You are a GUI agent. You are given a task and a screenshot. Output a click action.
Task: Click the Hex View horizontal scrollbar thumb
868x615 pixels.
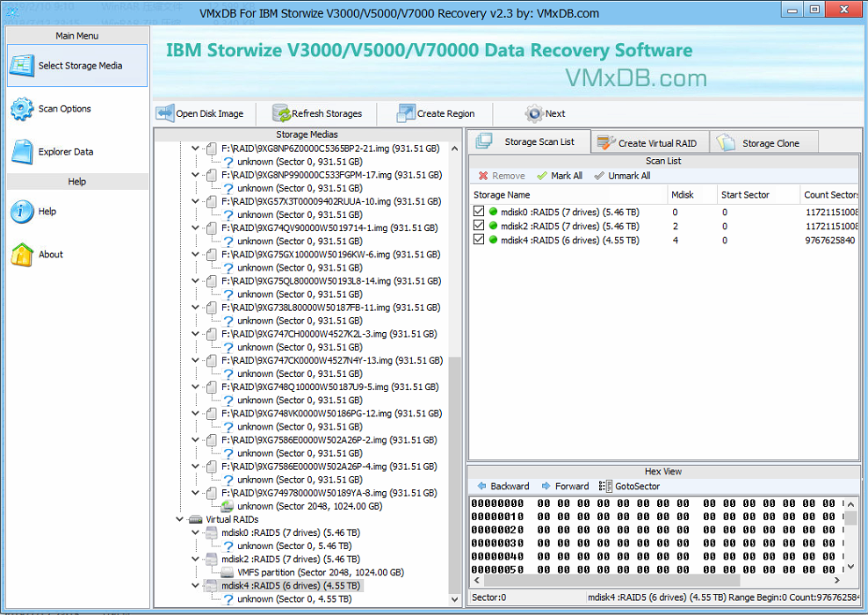click(611, 580)
